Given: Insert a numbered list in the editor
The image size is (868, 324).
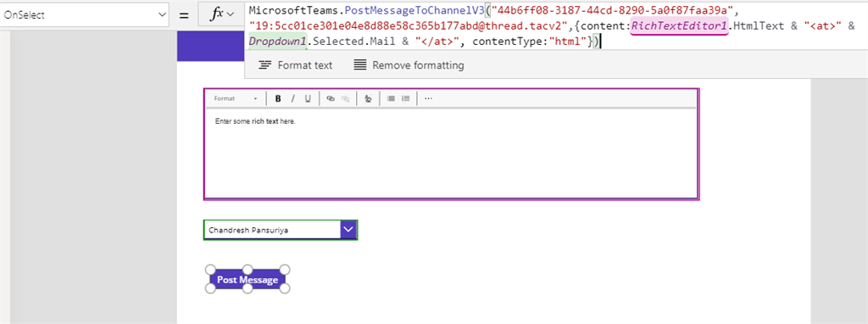Looking at the screenshot, I should click(x=405, y=98).
